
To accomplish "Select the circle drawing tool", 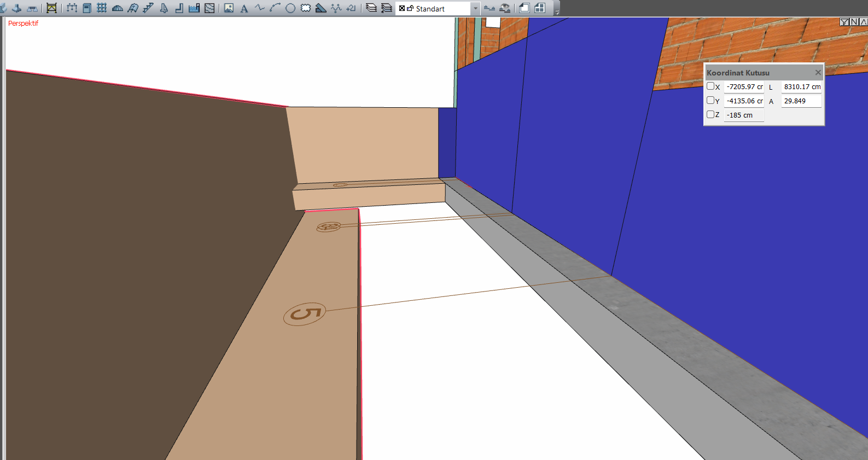I will click(x=290, y=8).
